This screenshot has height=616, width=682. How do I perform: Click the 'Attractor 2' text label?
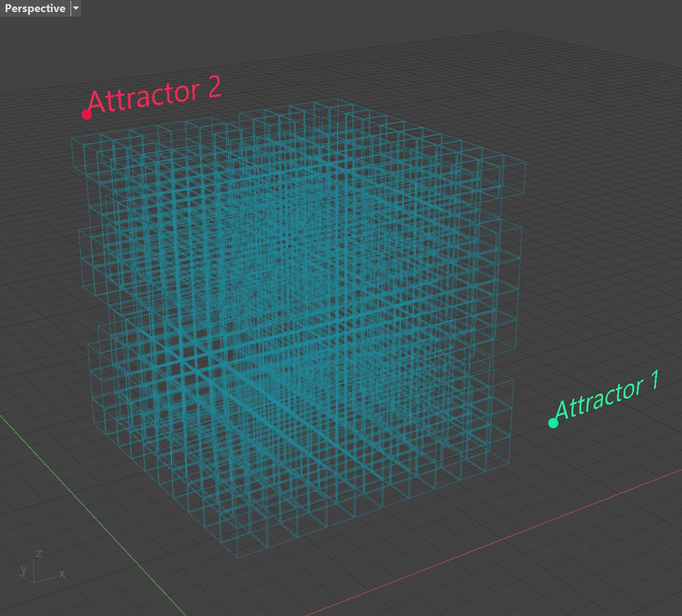coord(154,95)
